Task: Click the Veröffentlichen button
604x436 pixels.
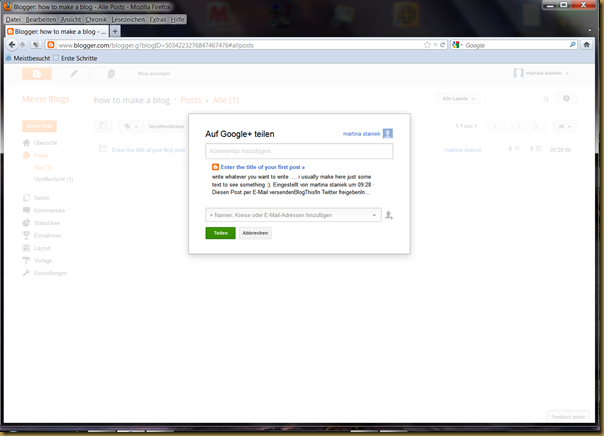Action: [x=166, y=126]
